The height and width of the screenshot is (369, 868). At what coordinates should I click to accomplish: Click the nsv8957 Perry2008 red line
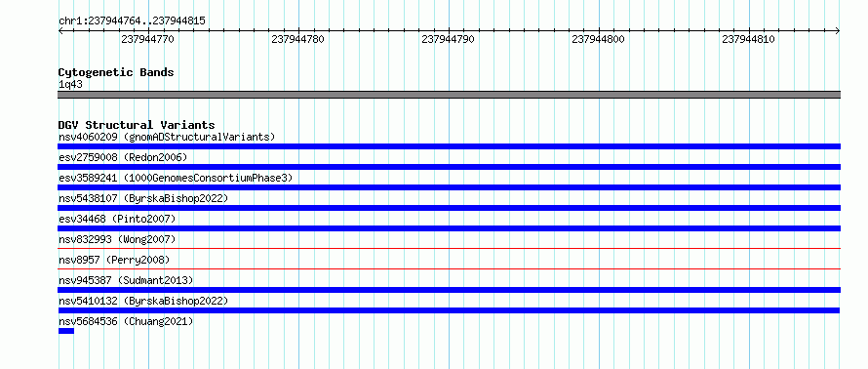449,269
